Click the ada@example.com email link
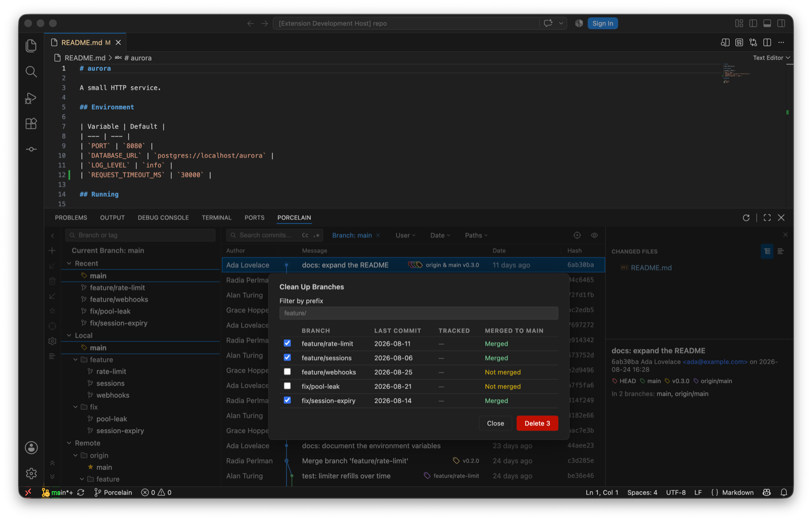 tap(715, 362)
